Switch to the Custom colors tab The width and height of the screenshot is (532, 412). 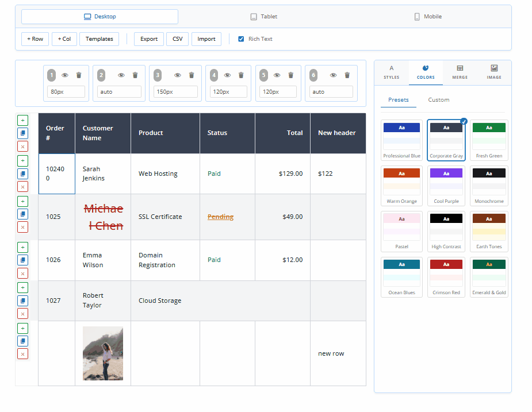pyautogui.click(x=438, y=100)
